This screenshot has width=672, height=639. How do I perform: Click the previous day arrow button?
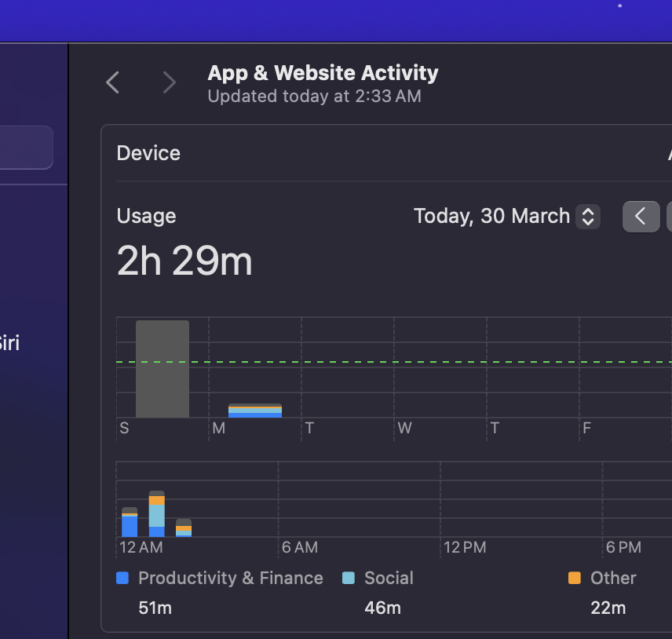tap(641, 216)
